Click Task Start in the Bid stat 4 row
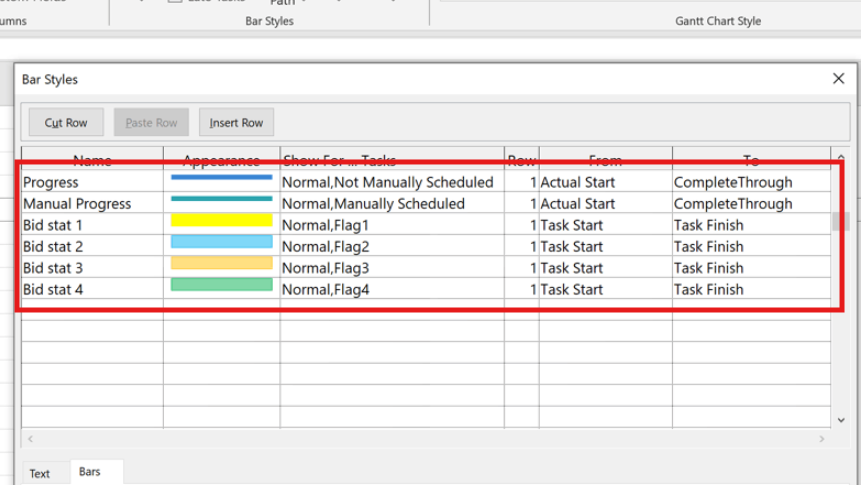The width and height of the screenshot is (863, 485). pyautogui.click(x=605, y=289)
